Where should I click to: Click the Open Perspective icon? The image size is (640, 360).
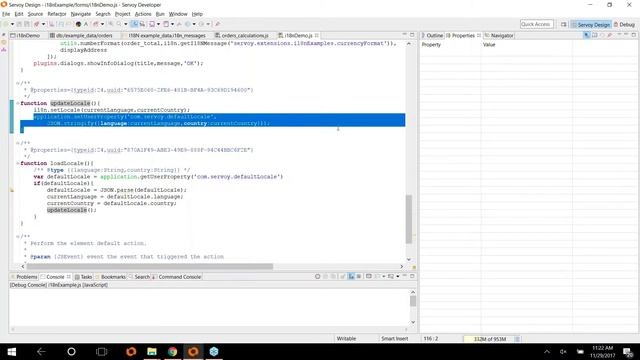click(x=564, y=24)
